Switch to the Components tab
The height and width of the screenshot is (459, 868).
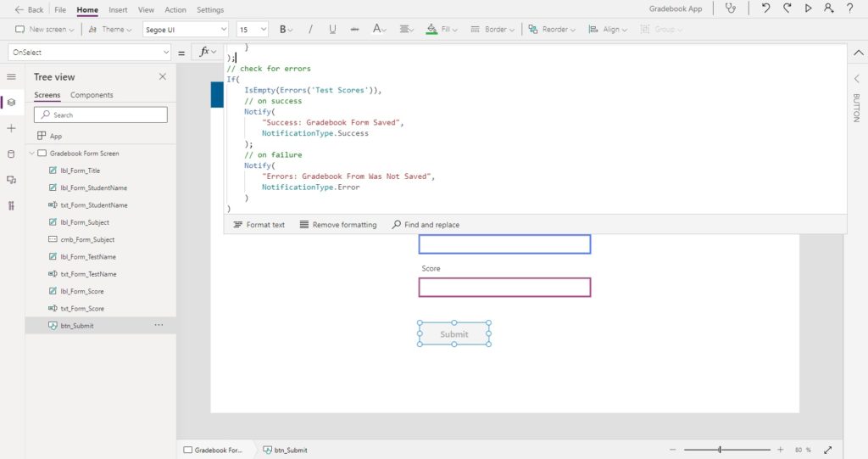click(x=92, y=95)
